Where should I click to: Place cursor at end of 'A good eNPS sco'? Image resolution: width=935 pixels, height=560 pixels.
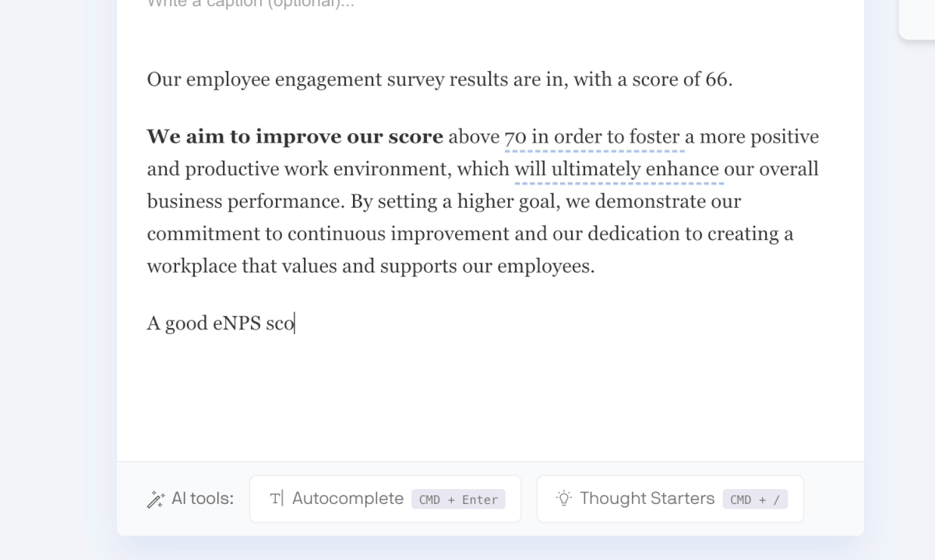coord(295,323)
